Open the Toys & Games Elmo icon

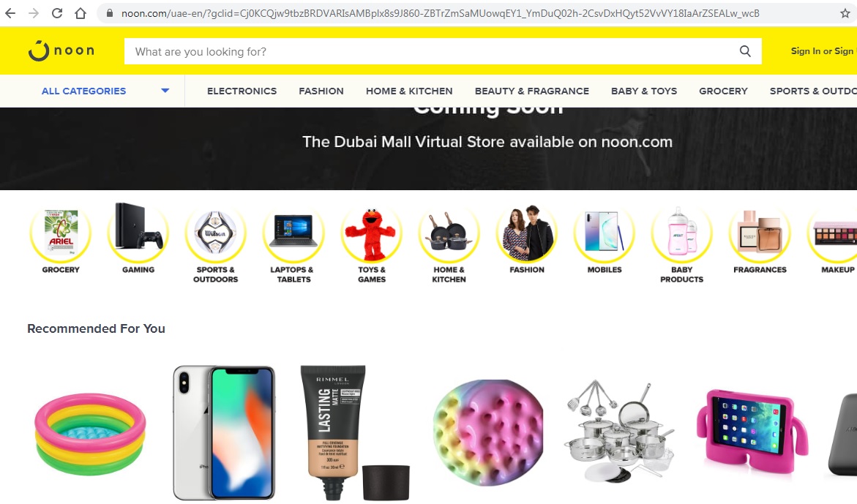pos(372,233)
